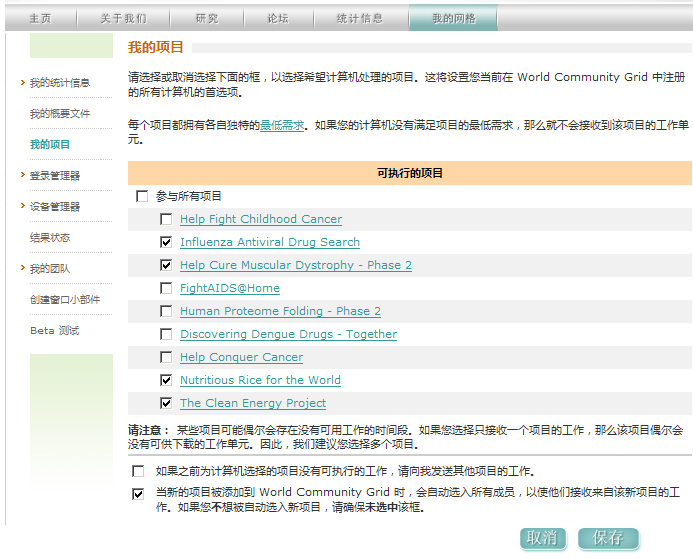The image size is (693, 559).
Task: Expand 我的团队 in the sidebar
Action: click(50, 269)
